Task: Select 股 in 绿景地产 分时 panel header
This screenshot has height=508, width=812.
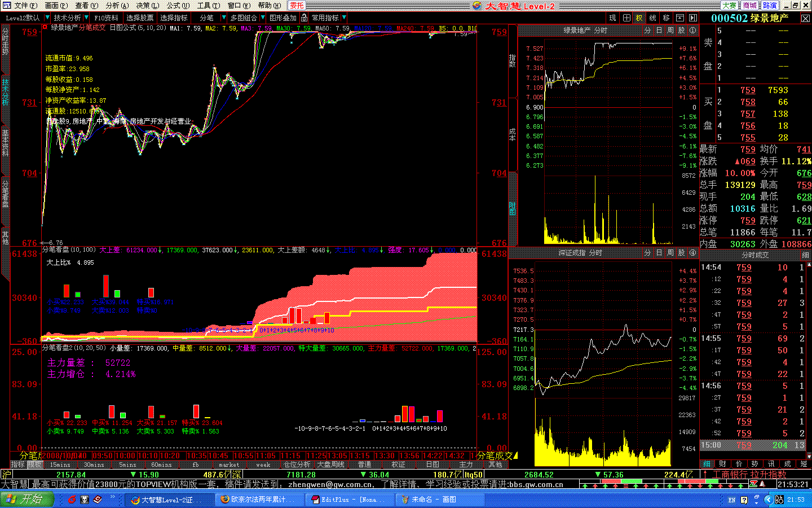Action: [x=682, y=30]
